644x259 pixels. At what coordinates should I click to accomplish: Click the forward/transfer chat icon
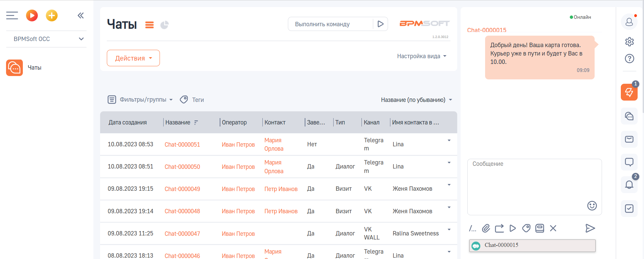499,228
